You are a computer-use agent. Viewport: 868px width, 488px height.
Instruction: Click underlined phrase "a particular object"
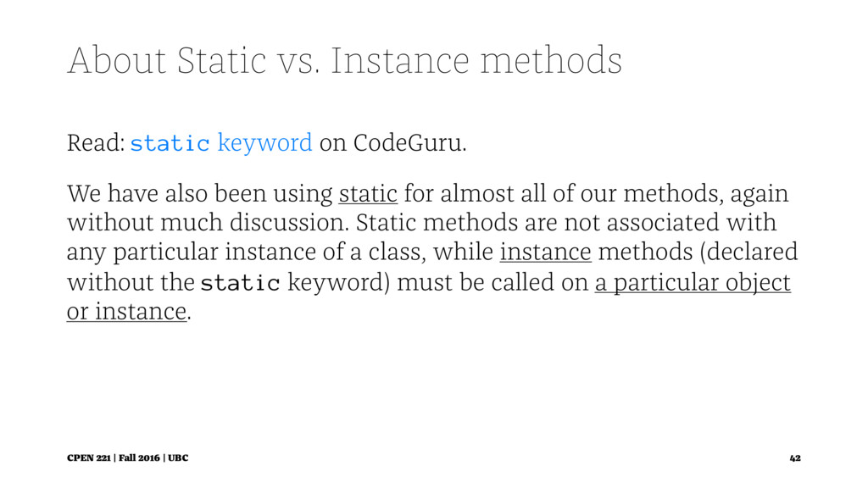click(693, 283)
